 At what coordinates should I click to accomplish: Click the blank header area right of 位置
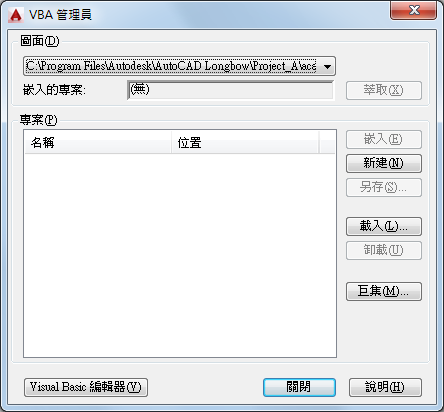[327, 142]
